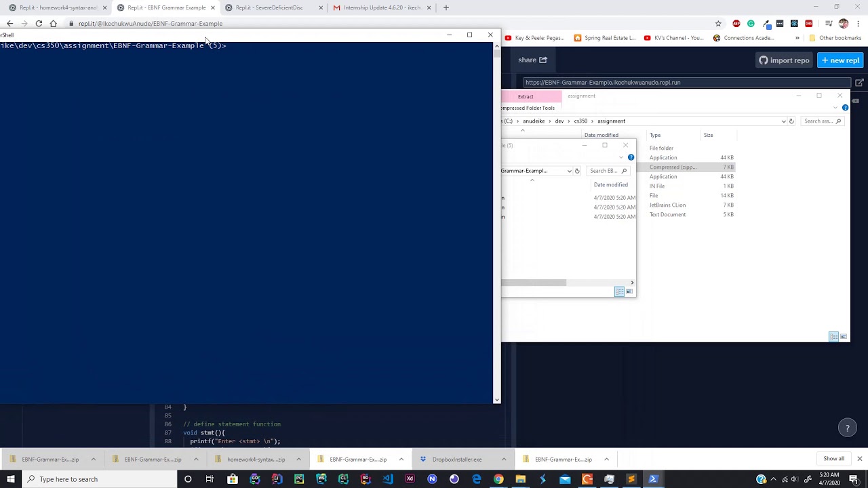Click the import repo button

click(x=784, y=60)
